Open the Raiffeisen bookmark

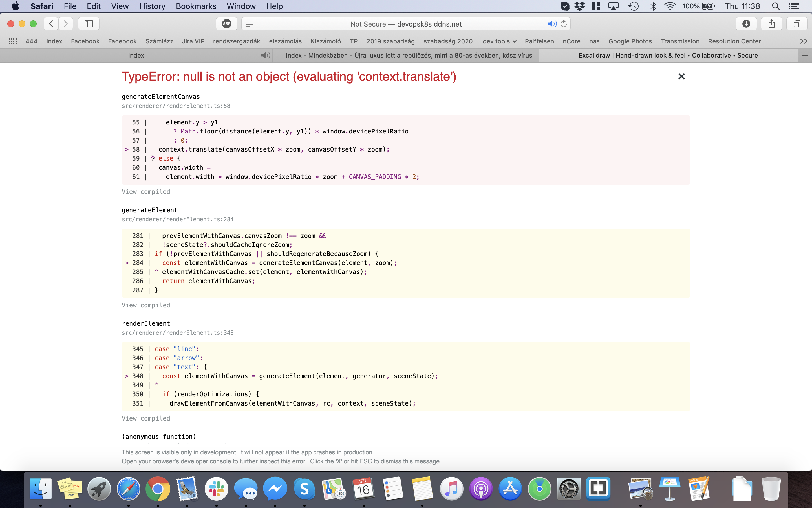(x=539, y=41)
